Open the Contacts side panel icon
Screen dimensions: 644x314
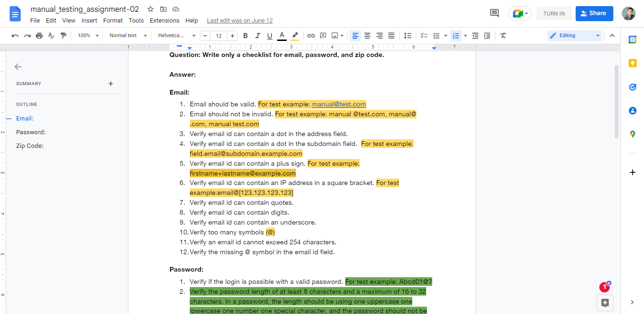tap(633, 111)
